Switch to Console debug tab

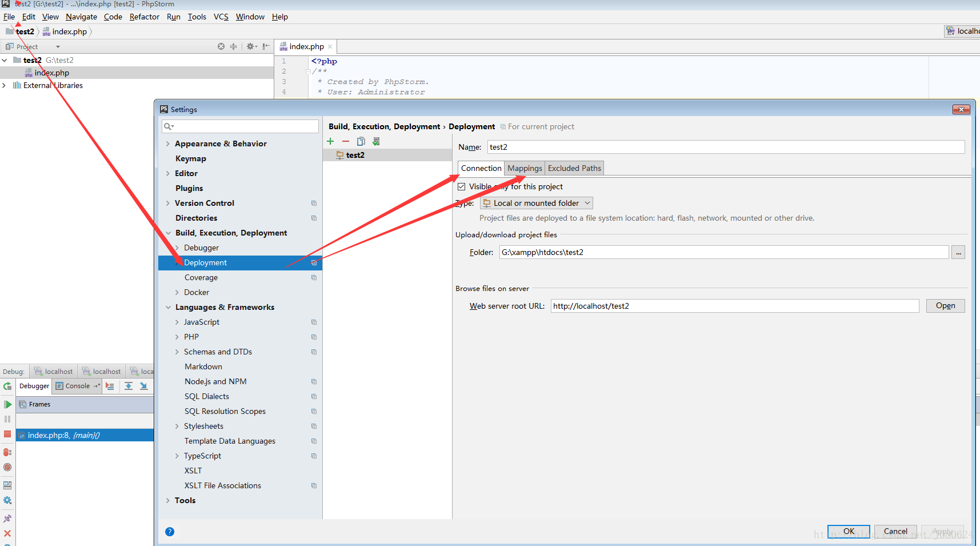point(78,386)
